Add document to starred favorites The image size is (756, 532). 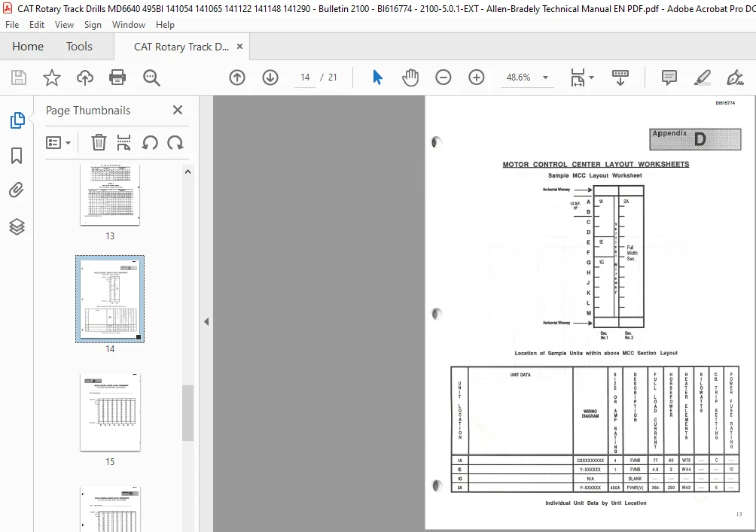(52, 78)
